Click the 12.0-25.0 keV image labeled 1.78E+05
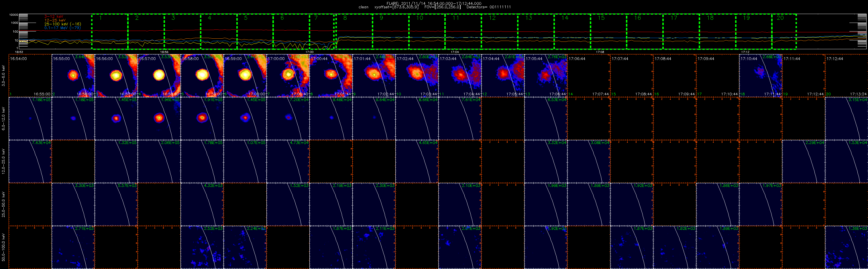868x269 pixels. click(202, 161)
